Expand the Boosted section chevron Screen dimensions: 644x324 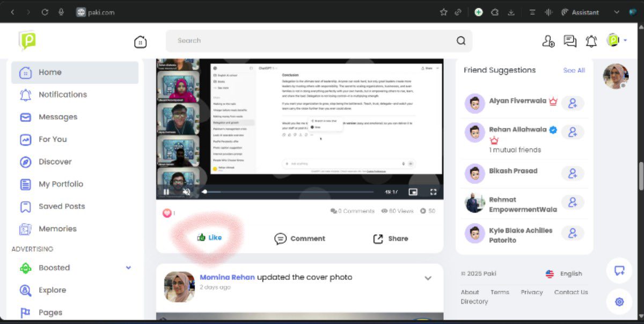click(x=128, y=268)
